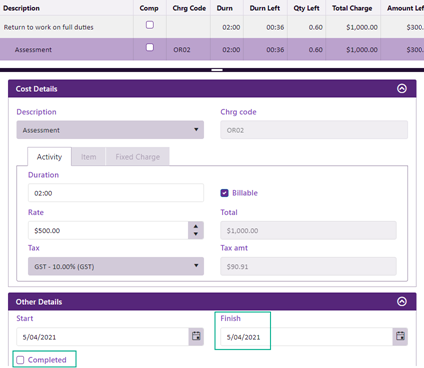Click the Total field showing $1,000.00

click(x=308, y=230)
